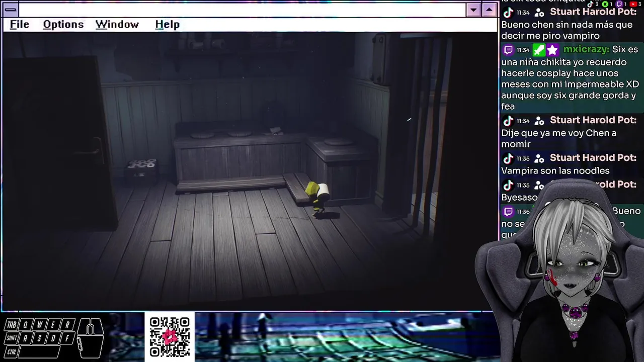Open the Help menu
The height and width of the screenshot is (362, 644).
click(x=168, y=24)
